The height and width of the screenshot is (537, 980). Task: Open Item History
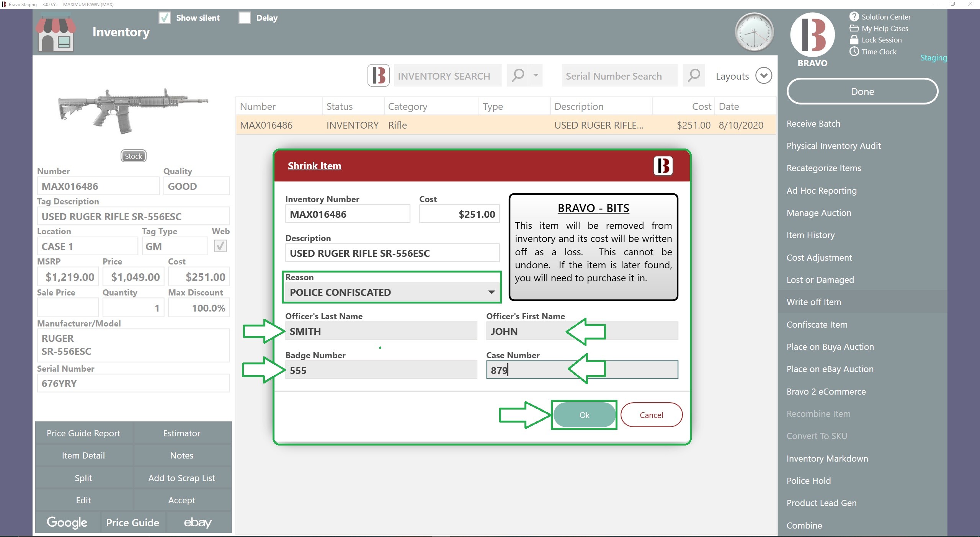click(810, 235)
